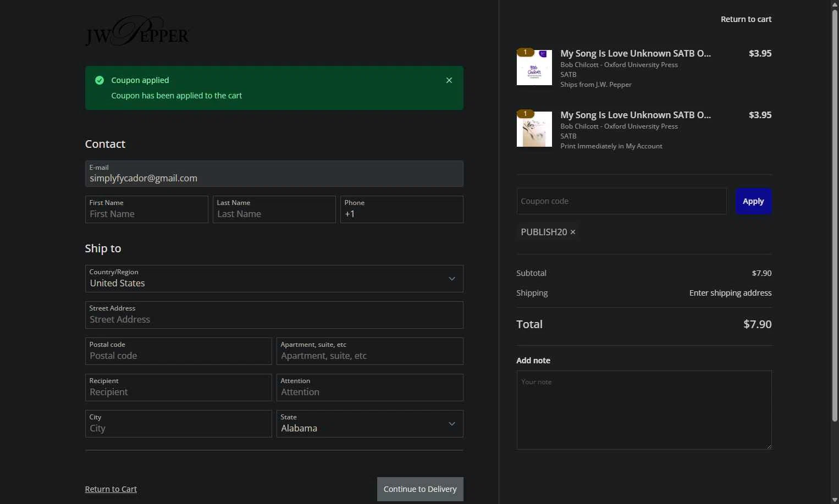This screenshot has width=839, height=504.
Task: Type area: click the Your note box
Action: (644, 410)
